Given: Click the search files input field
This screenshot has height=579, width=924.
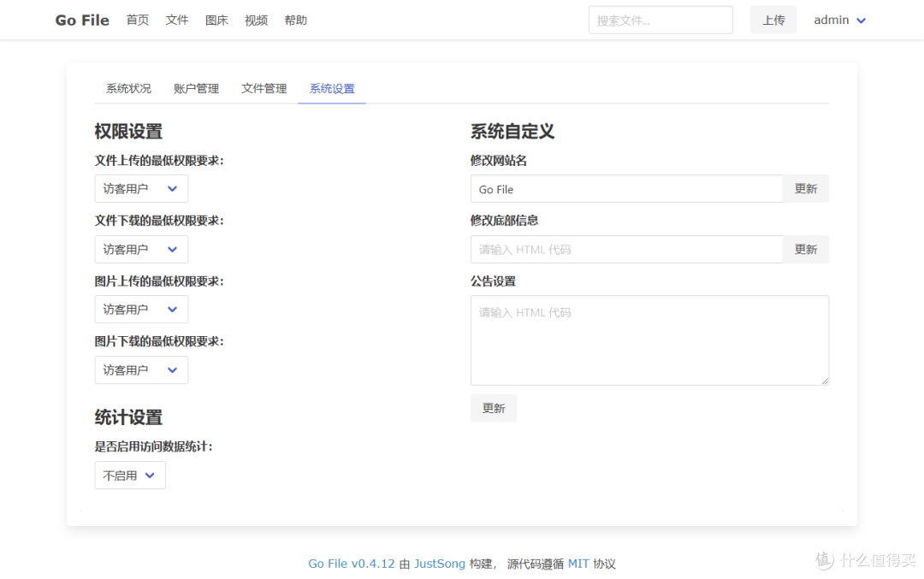Looking at the screenshot, I should (660, 19).
